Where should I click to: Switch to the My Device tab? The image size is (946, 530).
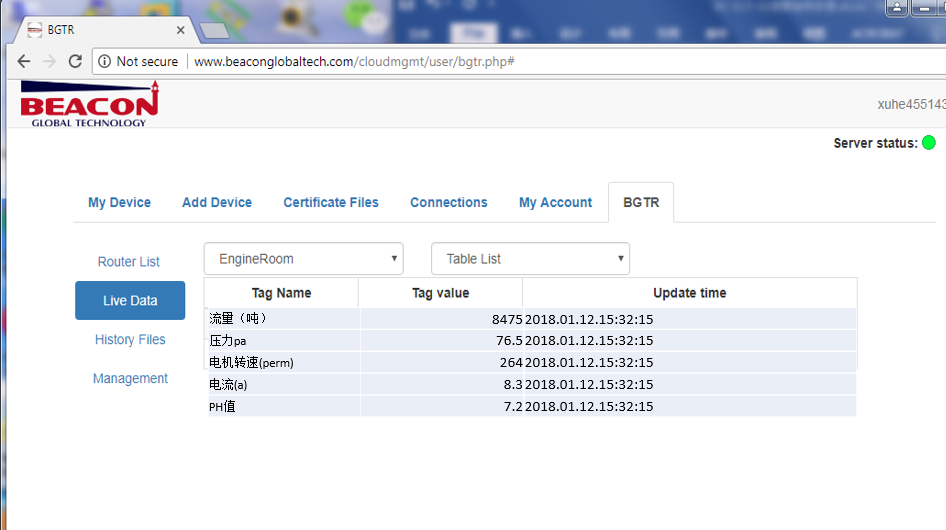(119, 202)
